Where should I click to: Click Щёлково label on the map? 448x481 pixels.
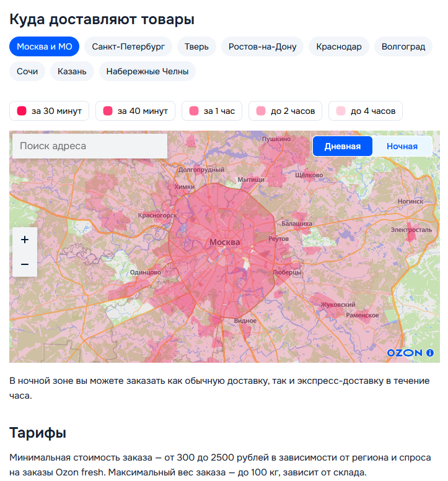[309, 175]
